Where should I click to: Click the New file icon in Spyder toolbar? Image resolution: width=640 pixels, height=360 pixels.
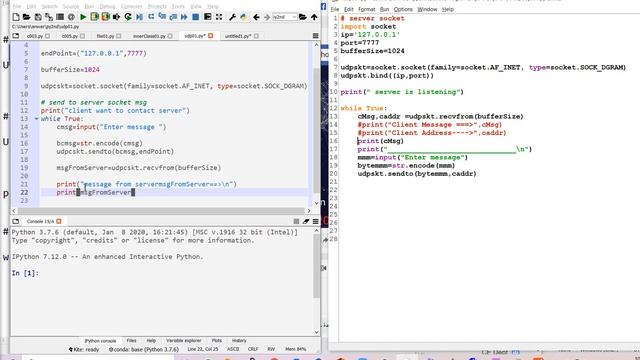(16, 17)
